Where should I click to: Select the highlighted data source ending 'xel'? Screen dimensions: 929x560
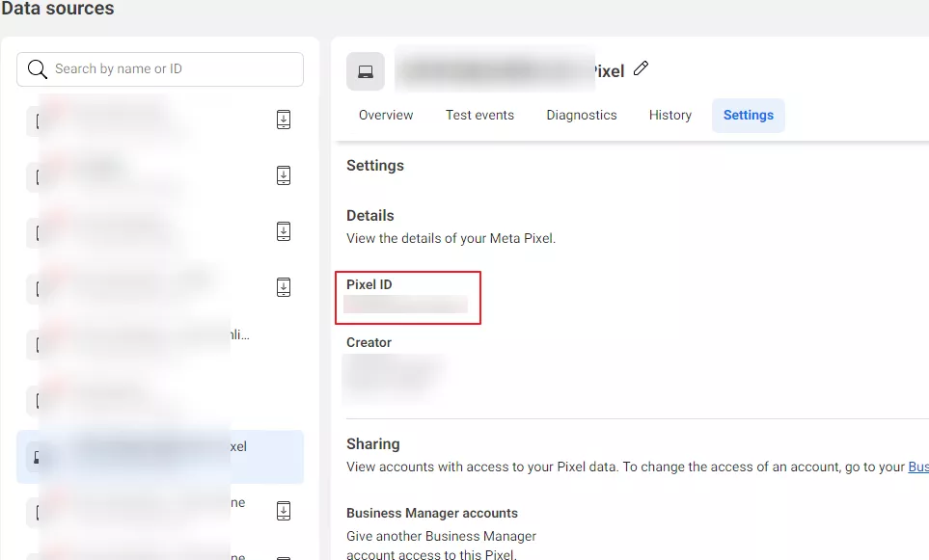[x=160, y=457]
